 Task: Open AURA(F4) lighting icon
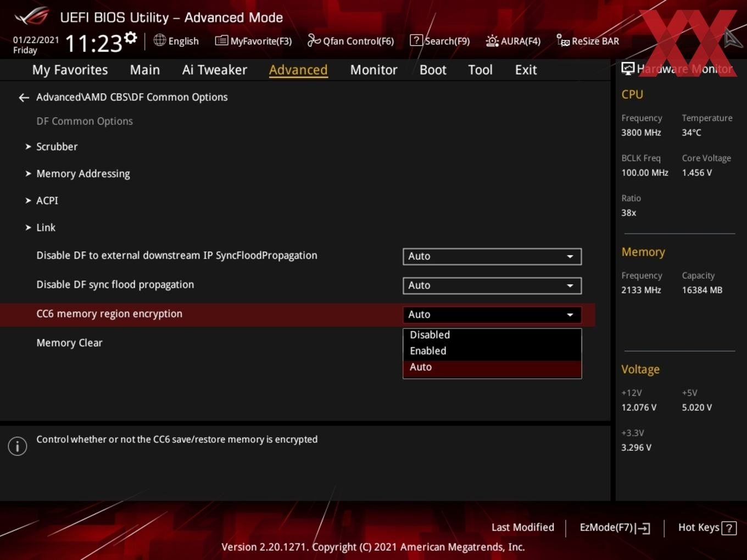pos(492,41)
